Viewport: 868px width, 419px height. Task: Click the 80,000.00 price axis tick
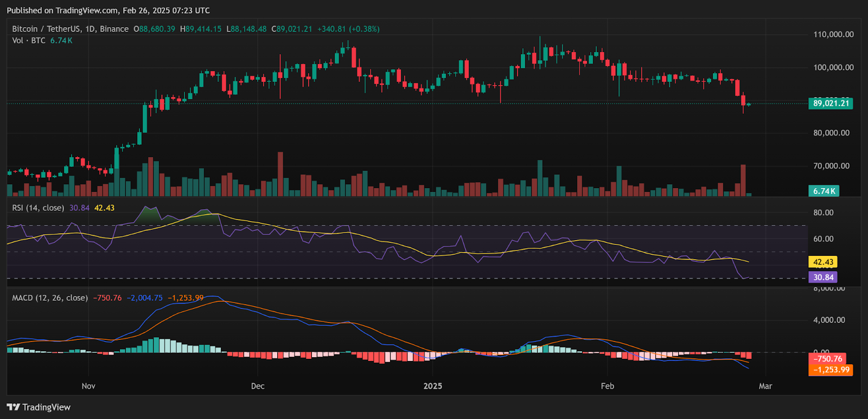point(831,133)
